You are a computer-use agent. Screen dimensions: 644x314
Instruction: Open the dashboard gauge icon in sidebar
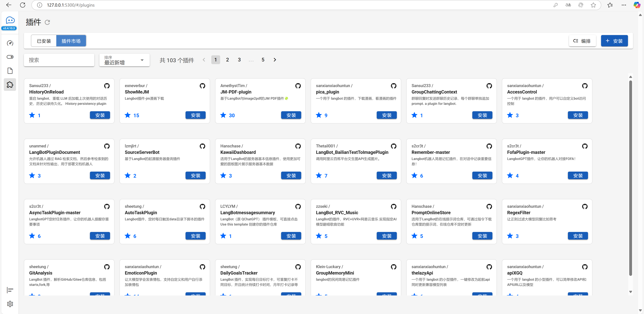pyautogui.click(x=10, y=43)
